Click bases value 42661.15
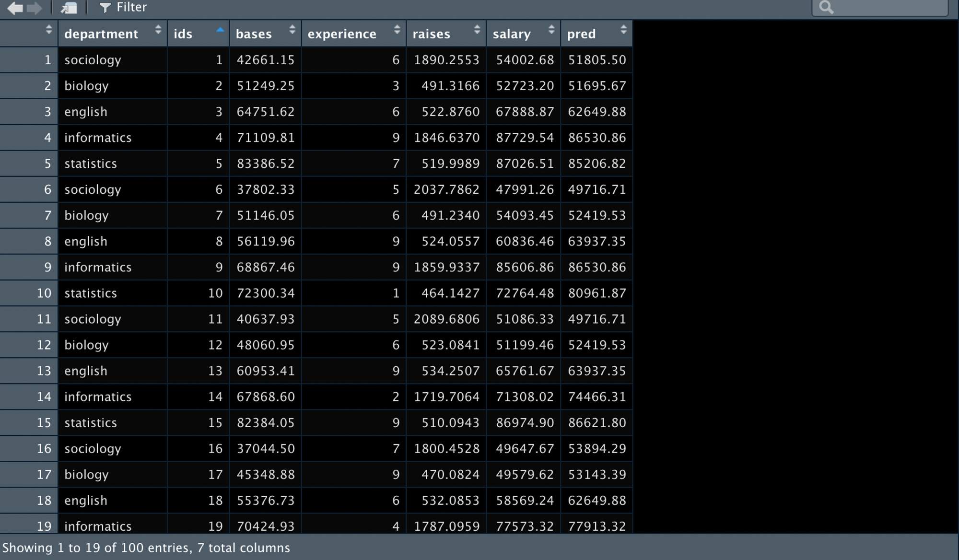Screen dimensions: 959x560 (266, 60)
